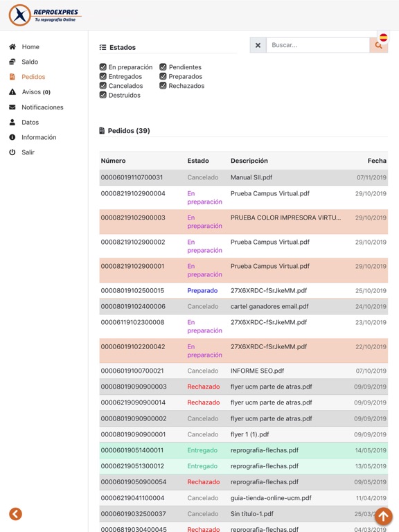Open order 00008219102900001
Image resolution: width=399 pixels, height=532 pixels.
click(x=243, y=270)
